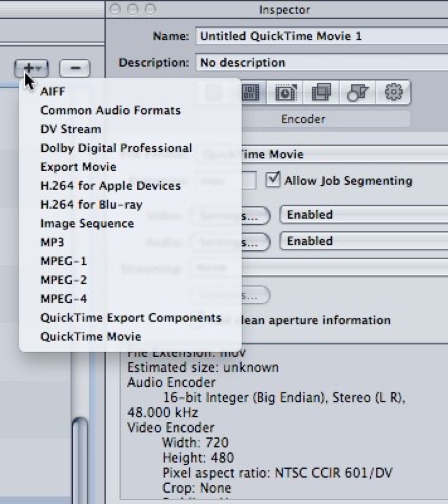
Task: Open the Filters pane icon
Action: [x=321, y=93]
